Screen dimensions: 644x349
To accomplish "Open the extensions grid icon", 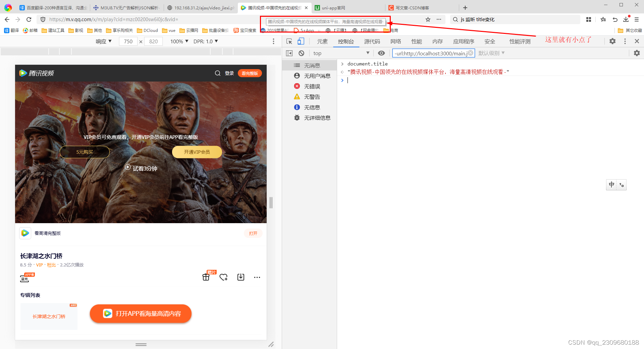I will pos(589,19).
